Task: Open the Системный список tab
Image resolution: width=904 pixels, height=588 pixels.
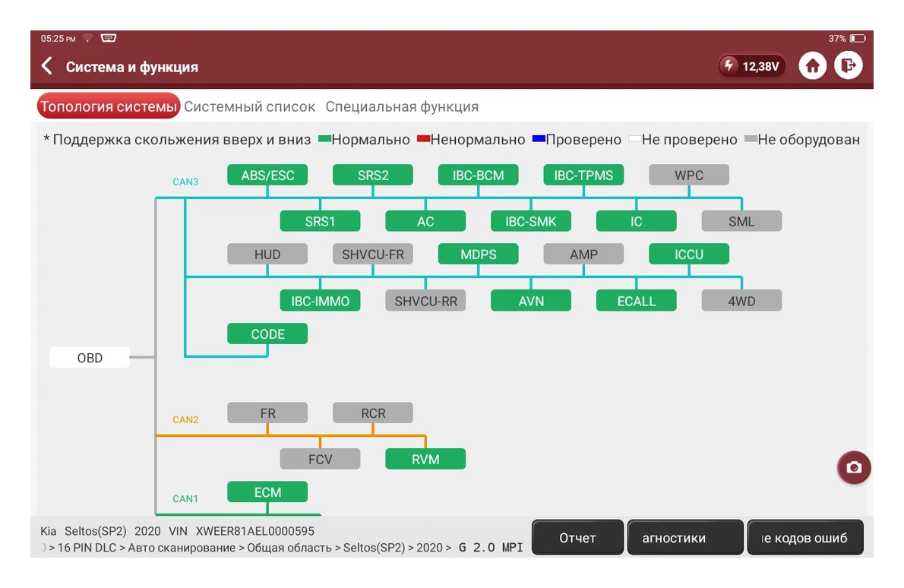Action: pyautogui.click(x=249, y=106)
